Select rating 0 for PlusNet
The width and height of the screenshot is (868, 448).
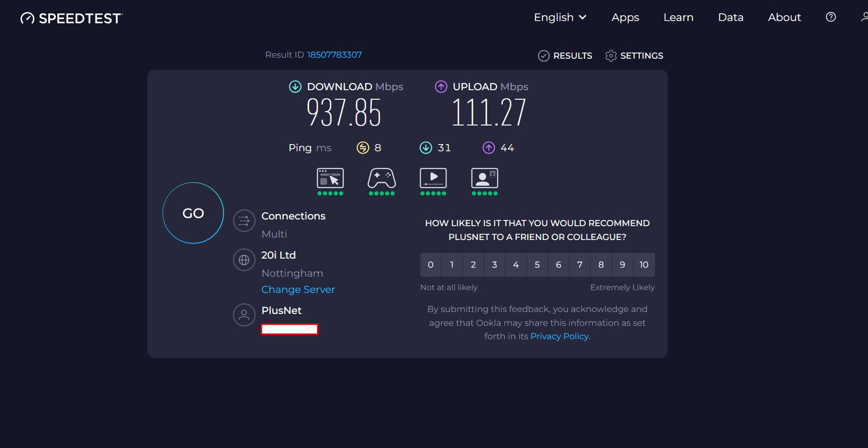[x=430, y=265]
